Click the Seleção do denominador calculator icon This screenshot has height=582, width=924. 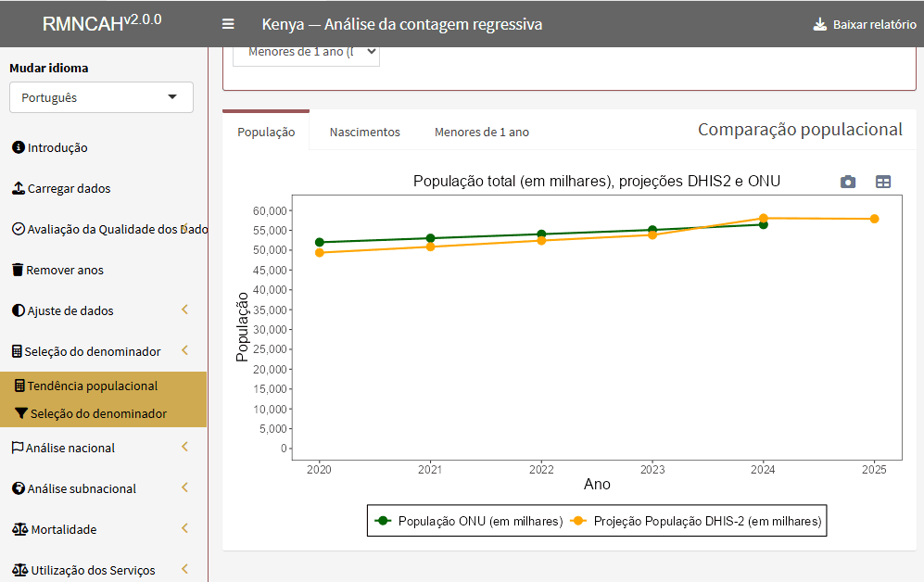coord(17,351)
